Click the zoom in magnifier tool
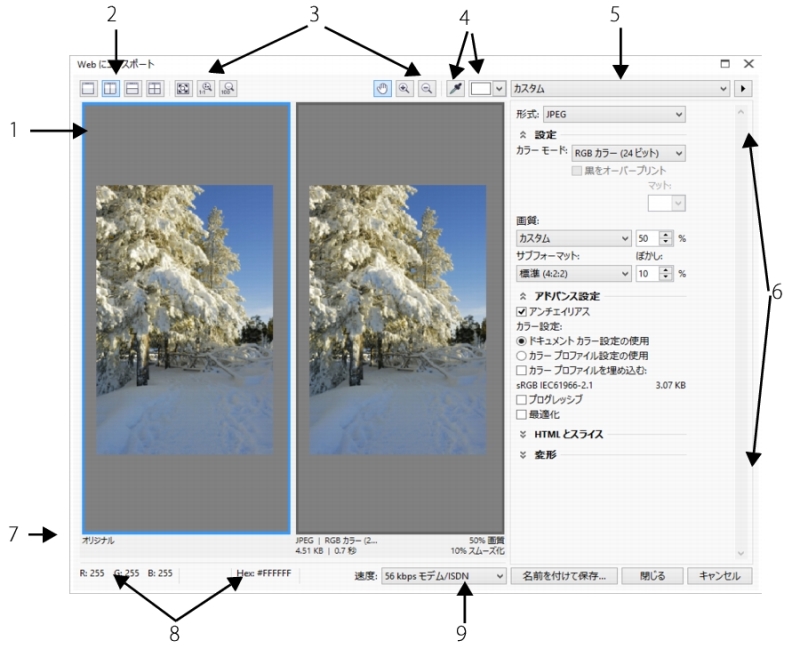 [404, 88]
